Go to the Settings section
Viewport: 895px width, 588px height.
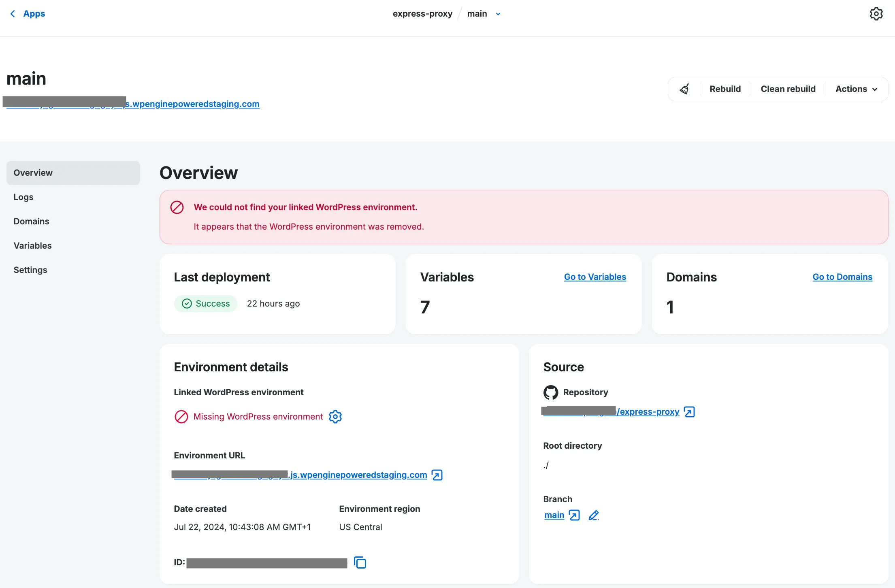(30, 270)
